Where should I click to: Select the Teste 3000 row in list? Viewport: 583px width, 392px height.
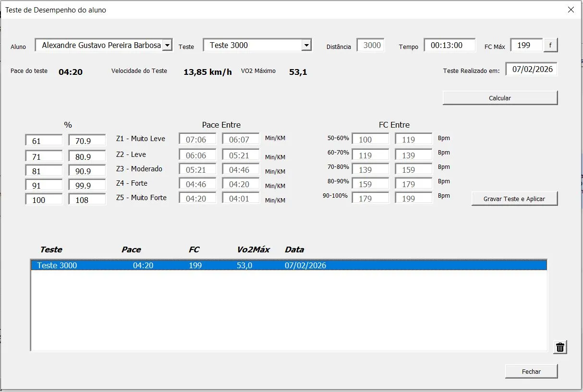coord(288,265)
